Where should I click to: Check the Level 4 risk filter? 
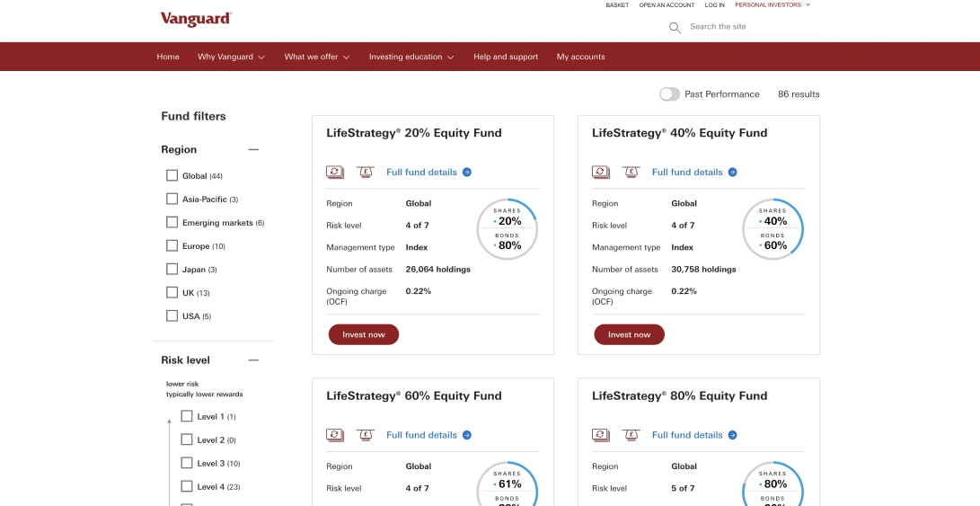point(186,486)
